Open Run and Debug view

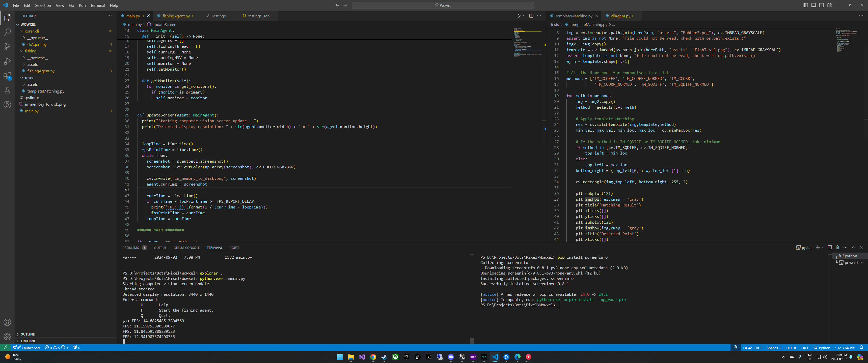(x=7, y=61)
